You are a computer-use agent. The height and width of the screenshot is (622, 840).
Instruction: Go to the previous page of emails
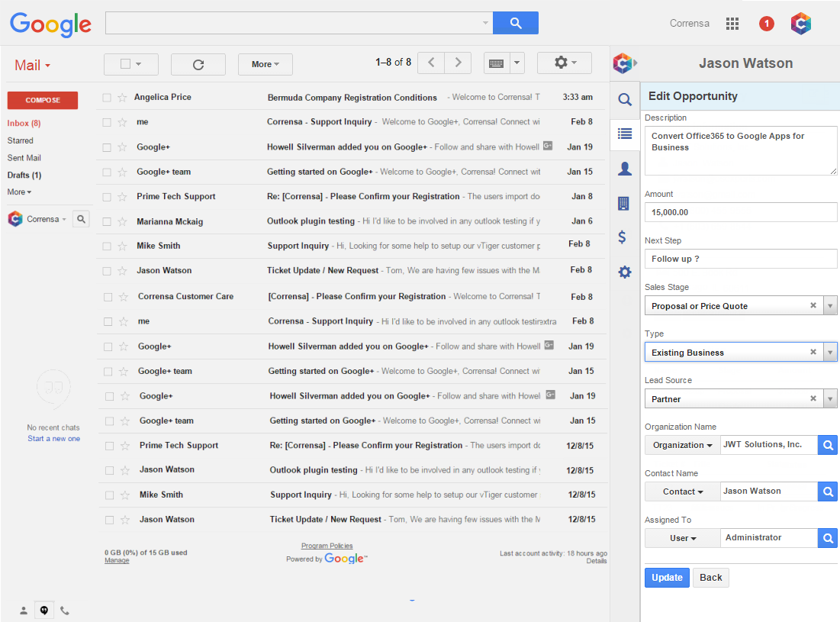click(x=431, y=63)
